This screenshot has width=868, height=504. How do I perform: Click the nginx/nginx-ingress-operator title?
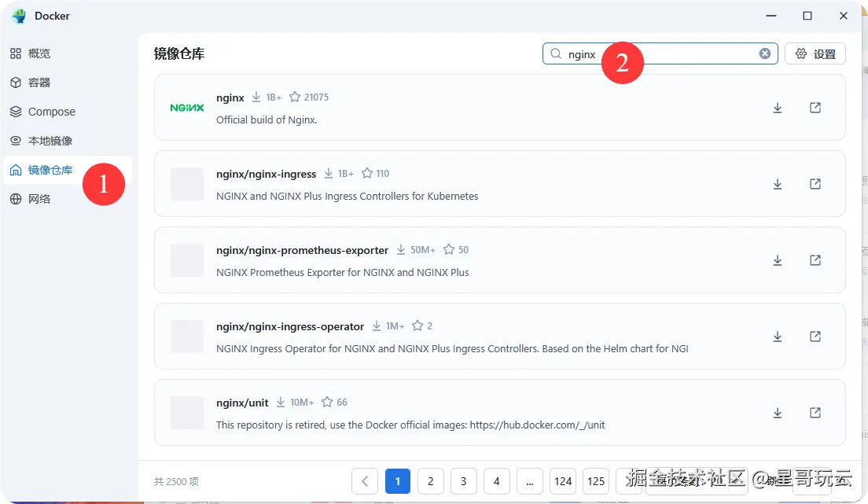coord(290,327)
